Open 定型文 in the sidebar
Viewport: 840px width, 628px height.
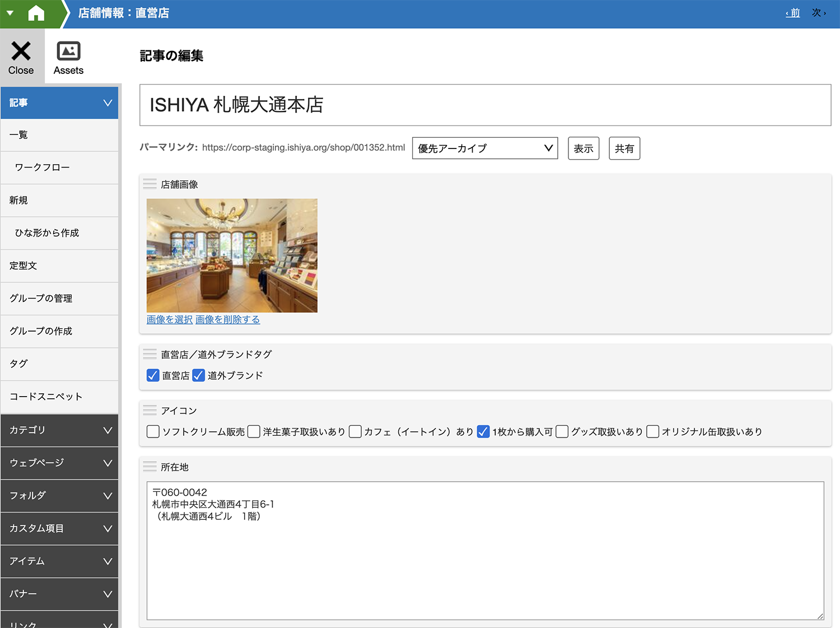59,266
